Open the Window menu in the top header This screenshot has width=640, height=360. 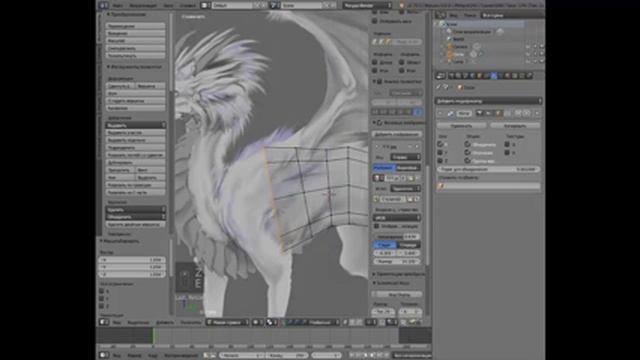pyautogui.click(x=168, y=5)
